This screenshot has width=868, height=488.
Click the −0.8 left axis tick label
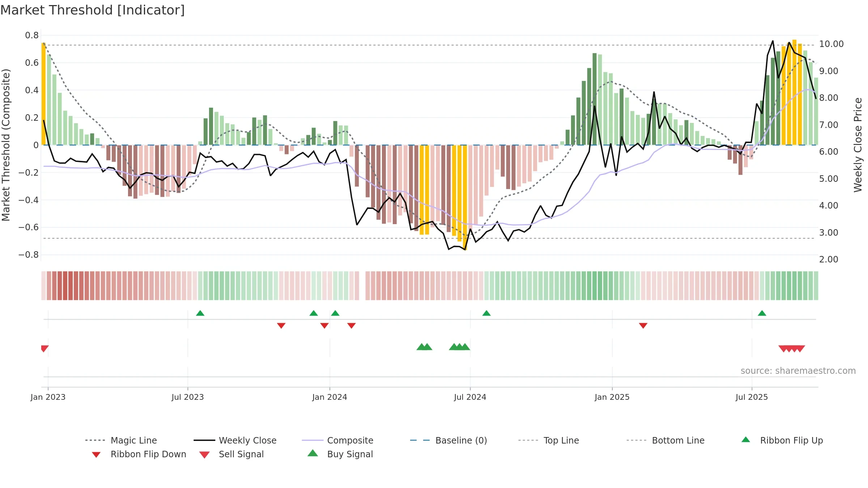29,255
